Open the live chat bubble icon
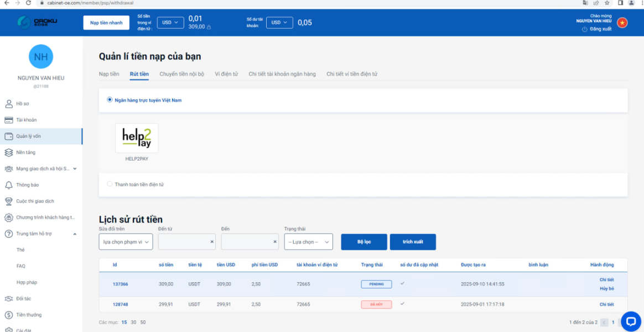The width and height of the screenshot is (644, 332). (x=631, y=321)
